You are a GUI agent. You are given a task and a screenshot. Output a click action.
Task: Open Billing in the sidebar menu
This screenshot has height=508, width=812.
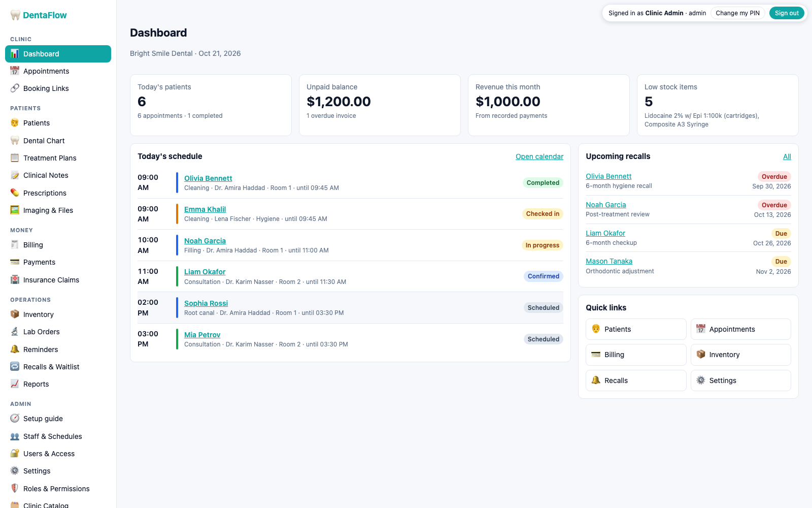[x=58, y=245]
